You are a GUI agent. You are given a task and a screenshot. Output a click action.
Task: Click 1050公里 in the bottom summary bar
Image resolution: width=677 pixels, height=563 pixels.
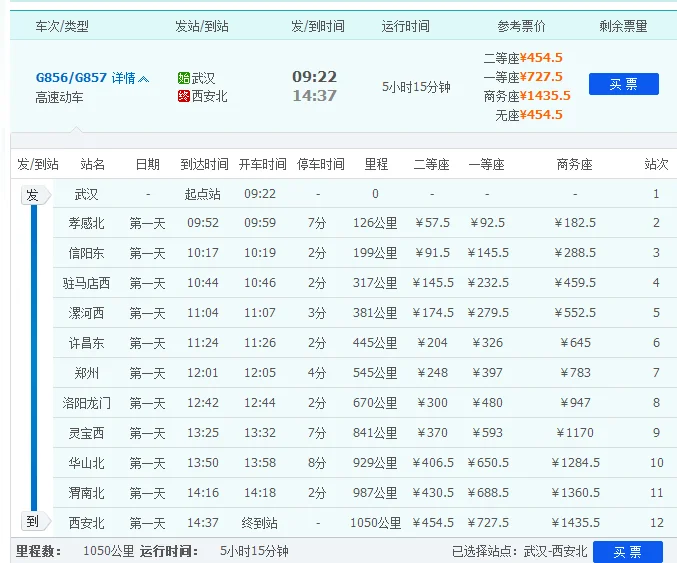[108, 551]
